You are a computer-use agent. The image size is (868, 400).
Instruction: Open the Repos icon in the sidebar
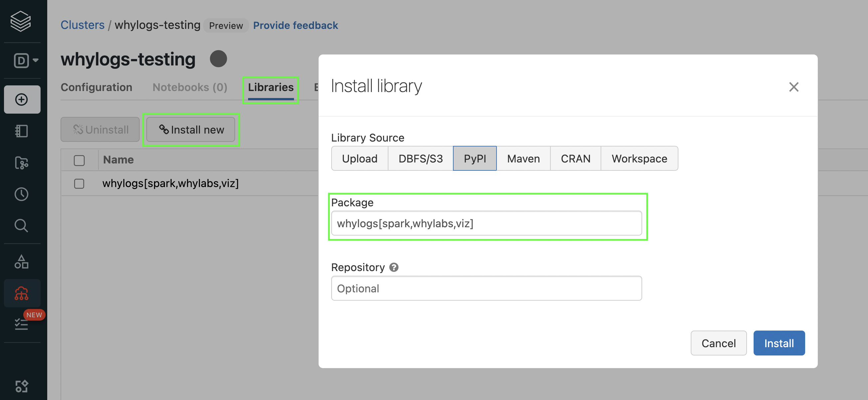click(x=22, y=163)
